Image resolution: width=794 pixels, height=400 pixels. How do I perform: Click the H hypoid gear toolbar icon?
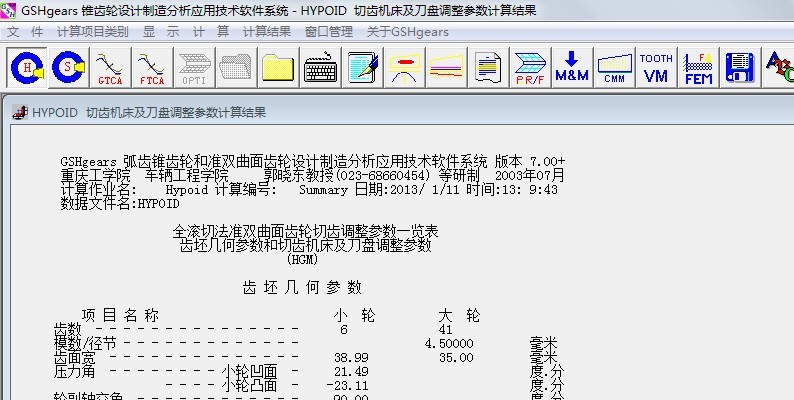click(x=27, y=67)
